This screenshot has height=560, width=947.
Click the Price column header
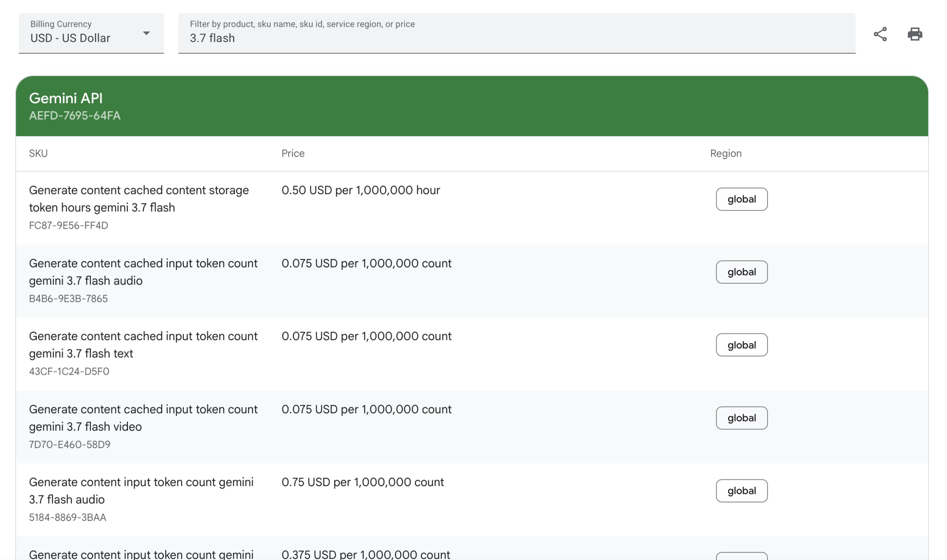point(293,154)
